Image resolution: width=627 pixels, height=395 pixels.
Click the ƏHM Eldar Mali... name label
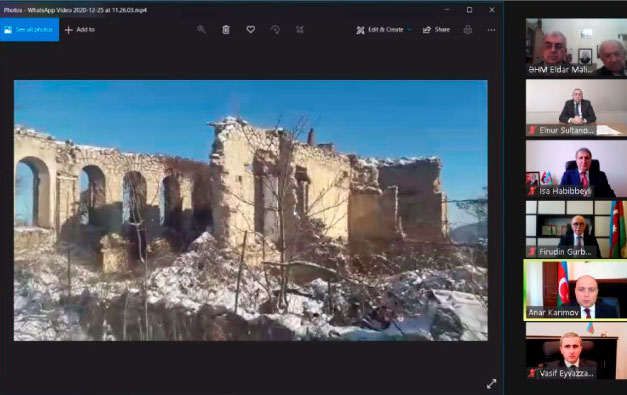click(561, 70)
